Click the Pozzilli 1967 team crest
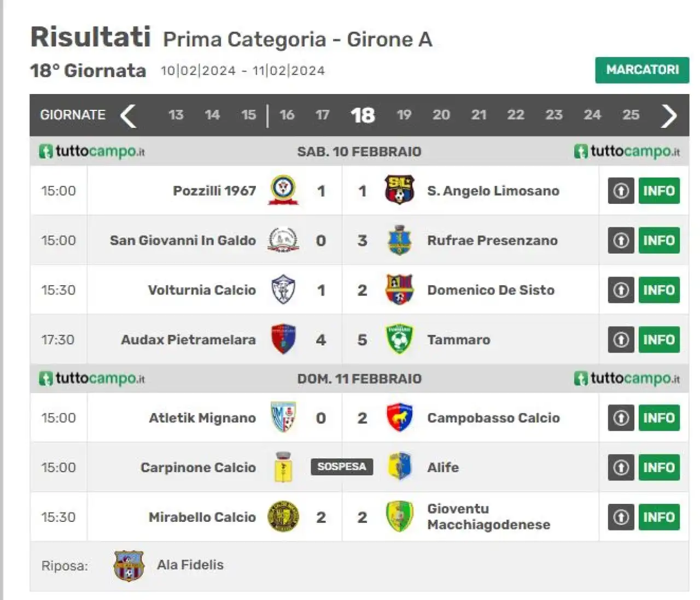700x600 pixels. pos(283,191)
